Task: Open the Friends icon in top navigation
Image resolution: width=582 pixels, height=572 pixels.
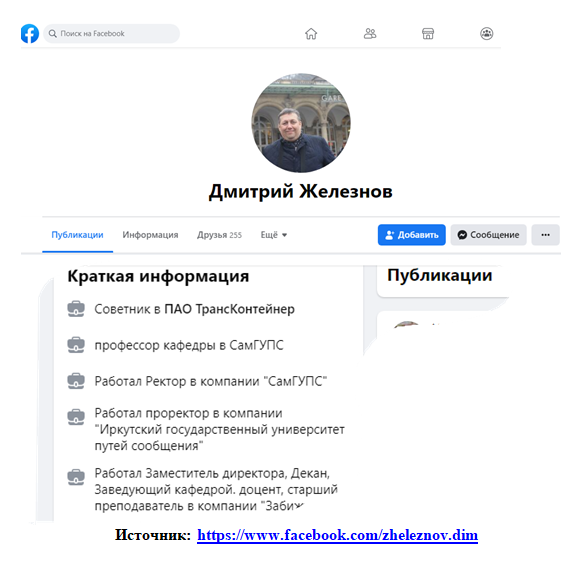Action: tap(370, 33)
